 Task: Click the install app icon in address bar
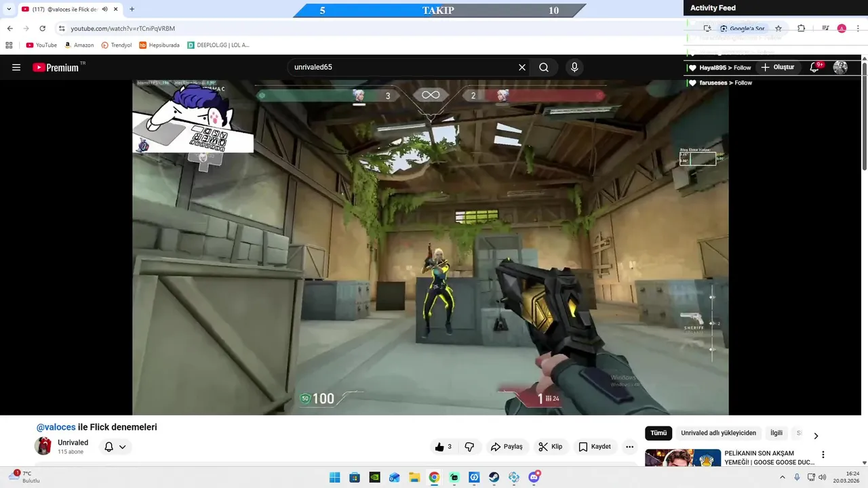(x=707, y=28)
